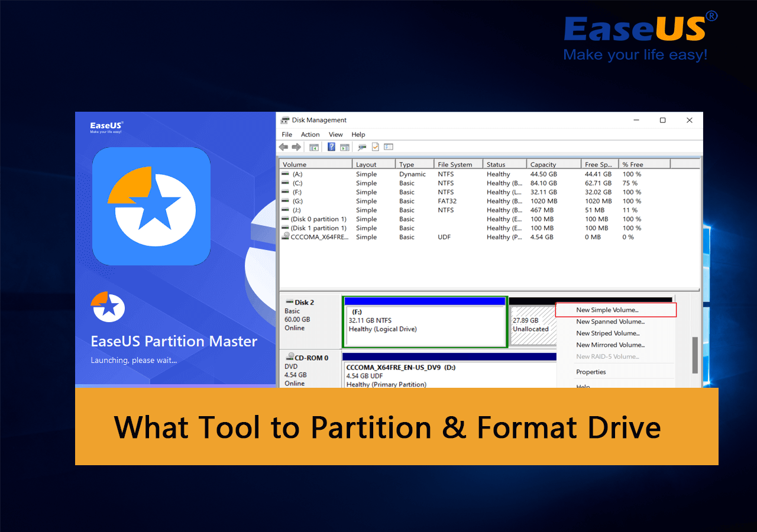Sort by the % Free column header
The height and width of the screenshot is (532, 757).
644,164
